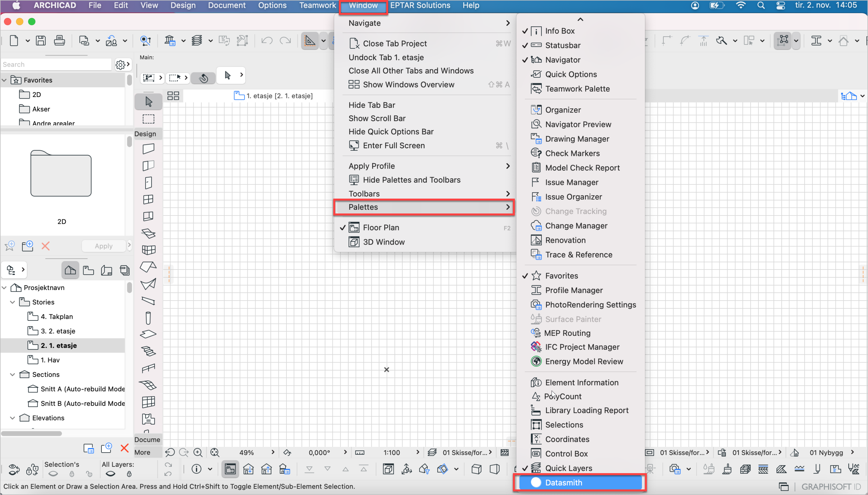Click the Save icon in toolbar
The width and height of the screenshot is (868, 495).
41,41
